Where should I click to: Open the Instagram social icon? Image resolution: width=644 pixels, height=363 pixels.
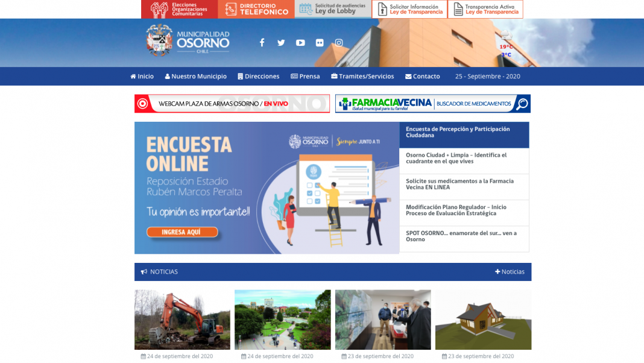(x=339, y=43)
